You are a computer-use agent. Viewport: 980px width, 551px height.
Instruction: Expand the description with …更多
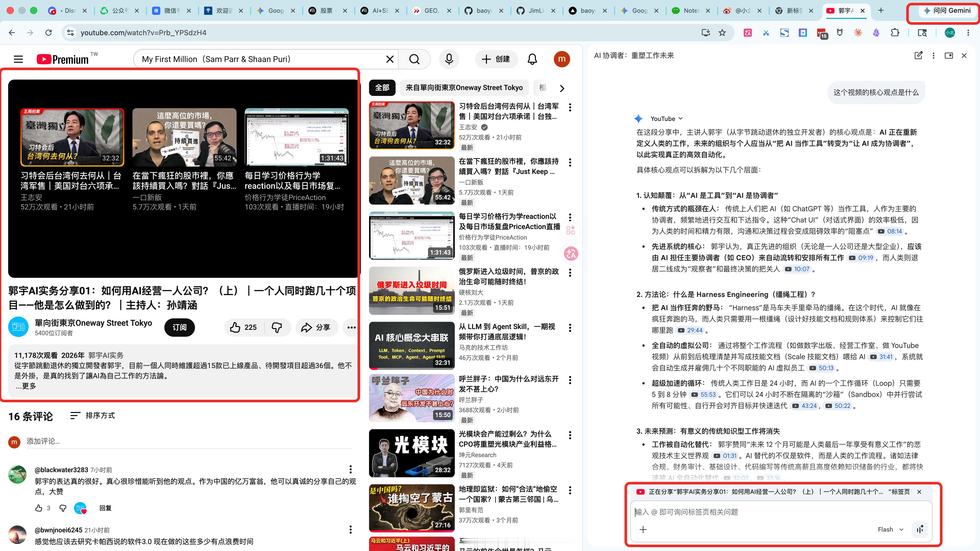tap(26, 386)
